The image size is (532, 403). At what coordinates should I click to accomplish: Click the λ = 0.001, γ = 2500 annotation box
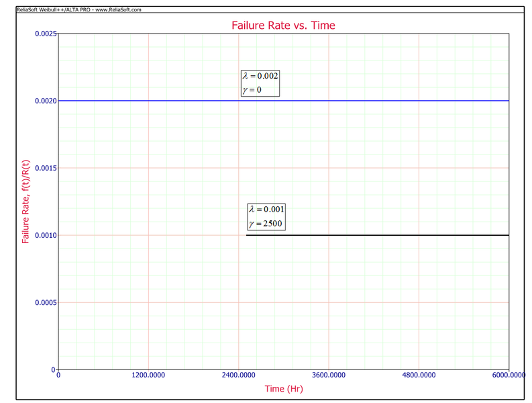(266, 216)
